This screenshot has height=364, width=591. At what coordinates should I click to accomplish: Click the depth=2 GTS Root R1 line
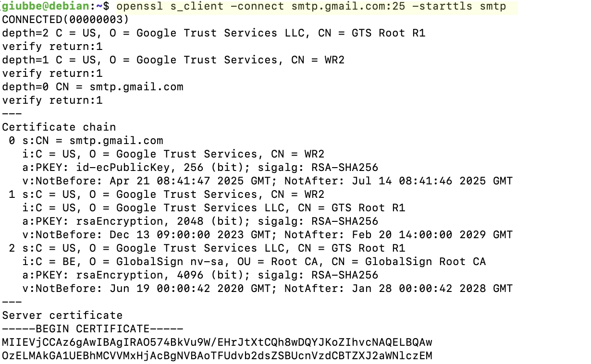click(x=213, y=33)
